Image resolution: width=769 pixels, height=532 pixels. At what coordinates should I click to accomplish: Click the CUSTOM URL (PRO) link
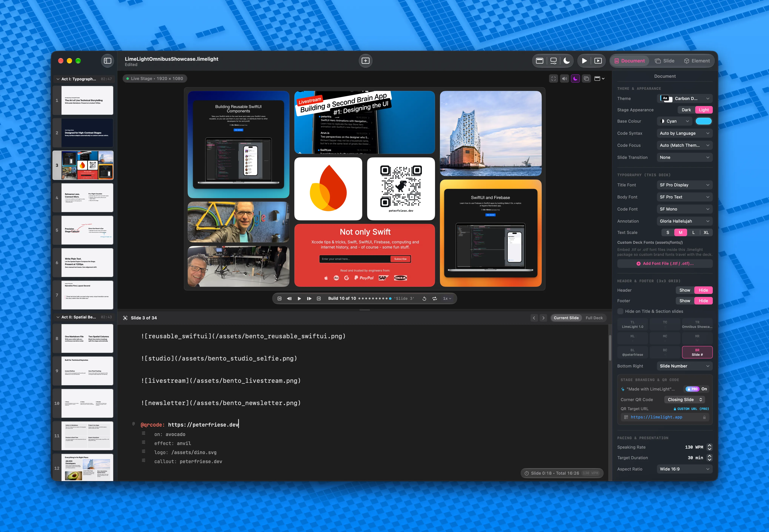click(691, 409)
